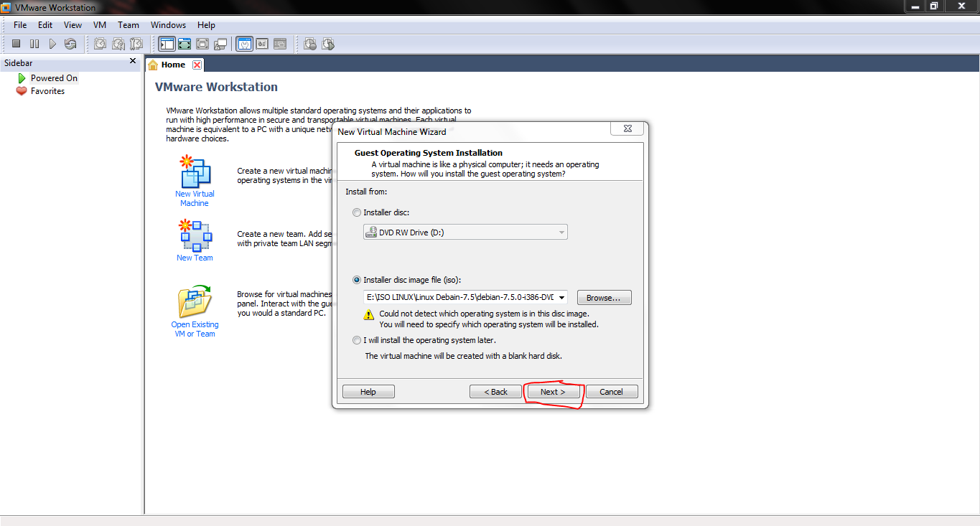Image resolution: width=980 pixels, height=526 pixels.
Task: Select I will install OS later option
Action: [x=357, y=340]
